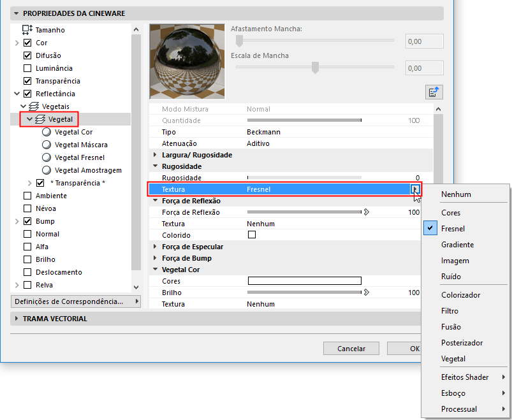Select Gradiente from the texture menu
The width and height of the screenshot is (512, 420).
pos(458,244)
